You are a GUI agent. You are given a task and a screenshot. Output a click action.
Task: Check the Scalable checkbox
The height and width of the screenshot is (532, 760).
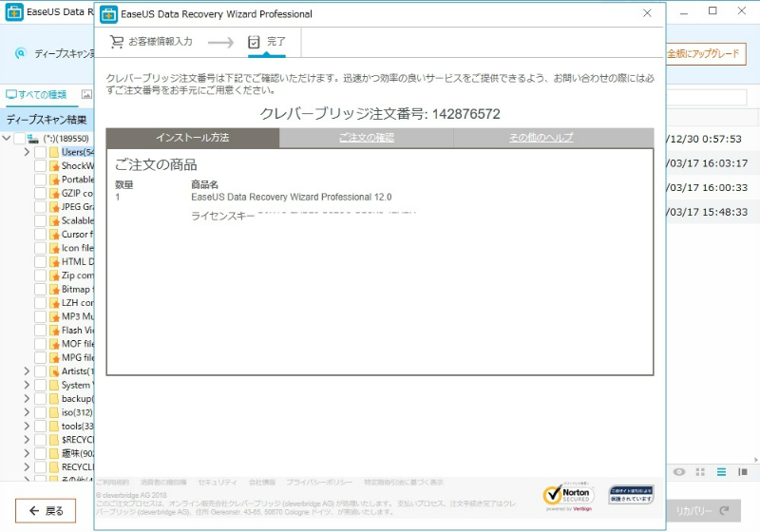click(x=41, y=220)
